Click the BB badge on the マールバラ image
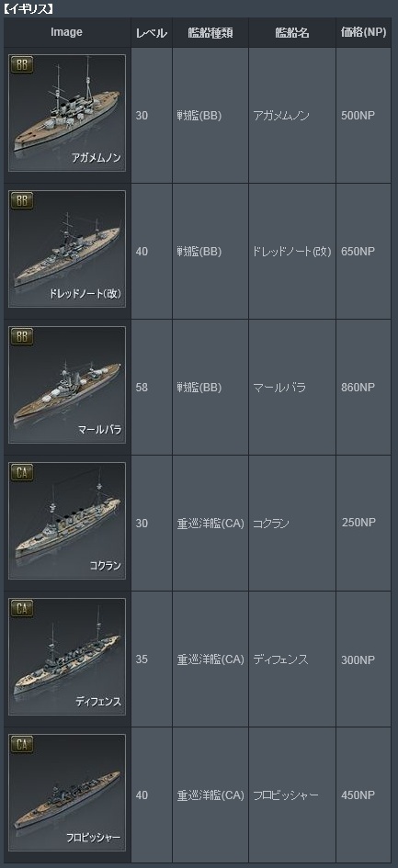This screenshot has height=868, width=398. click(22, 336)
